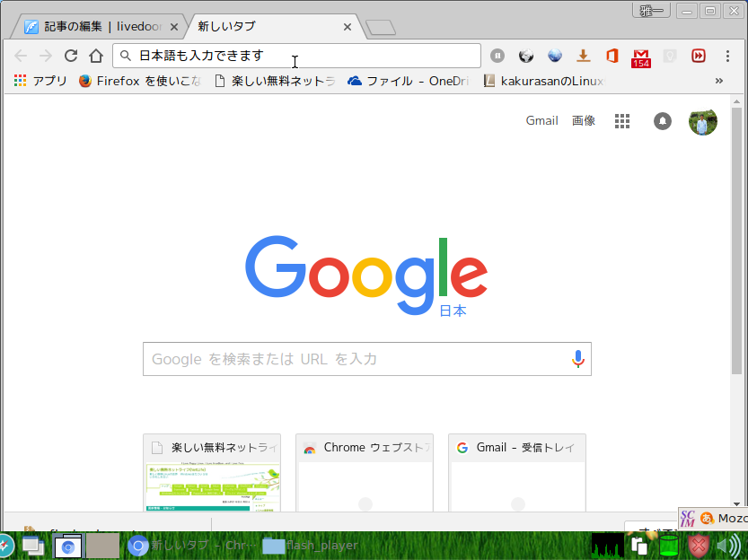Go back with the browser back arrow
The image size is (748, 560).
point(21,56)
